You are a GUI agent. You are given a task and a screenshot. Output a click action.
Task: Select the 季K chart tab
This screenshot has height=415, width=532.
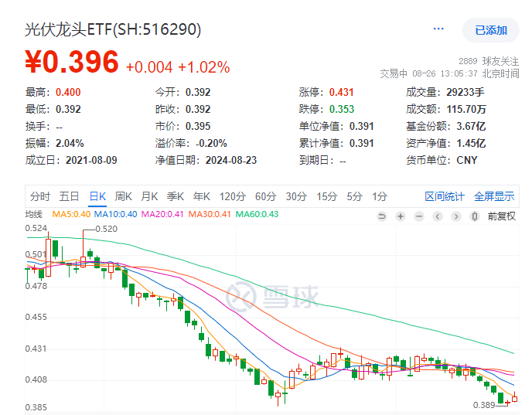(176, 196)
